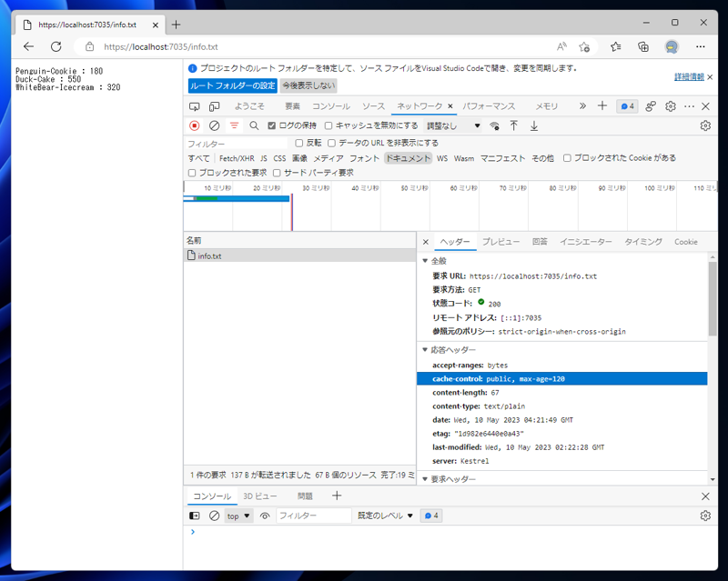Close the request details pane
Image resolution: width=728 pixels, height=581 pixels.
(x=425, y=242)
